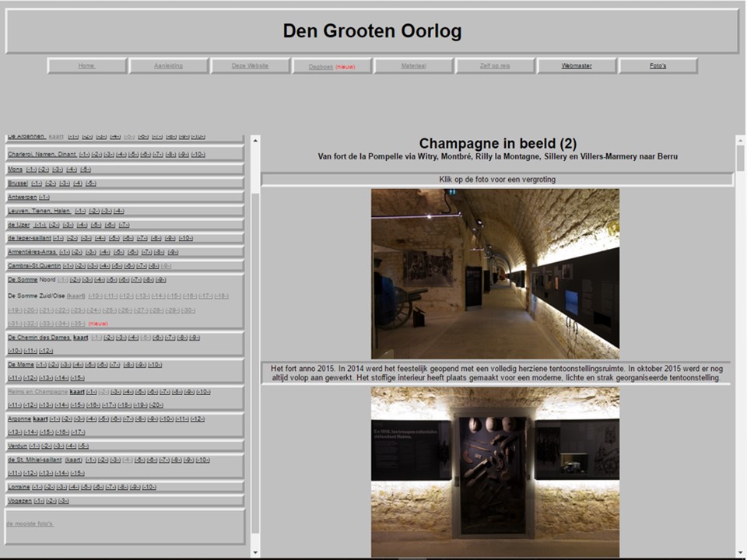
Task: Open De Marne page -8-
Action: pos(128,365)
